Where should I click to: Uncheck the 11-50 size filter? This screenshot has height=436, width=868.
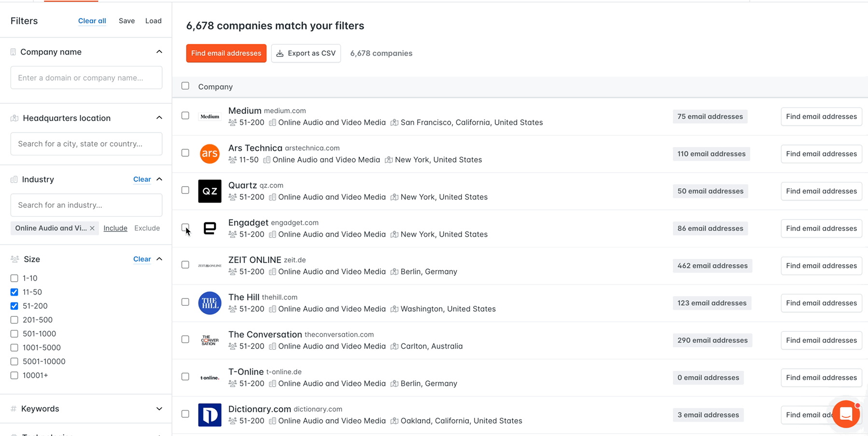pyautogui.click(x=14, y=292)
